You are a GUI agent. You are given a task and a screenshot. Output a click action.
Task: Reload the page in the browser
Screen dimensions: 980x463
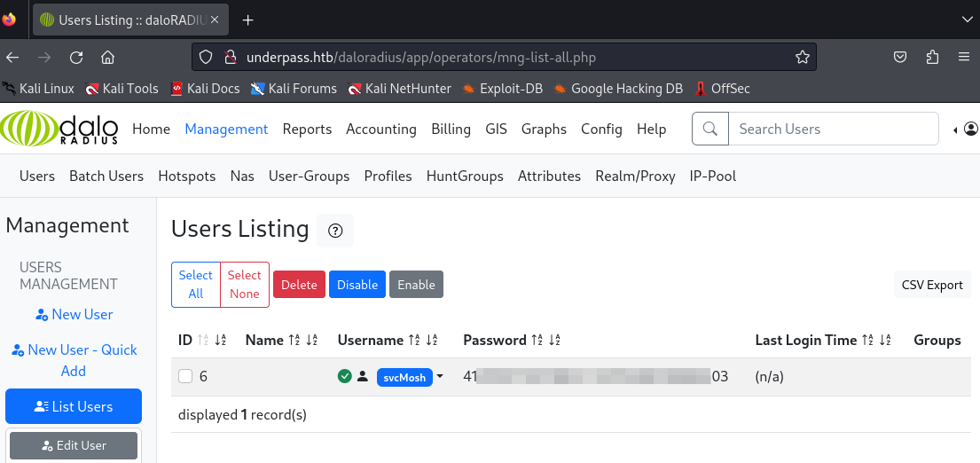pos(76,58)
